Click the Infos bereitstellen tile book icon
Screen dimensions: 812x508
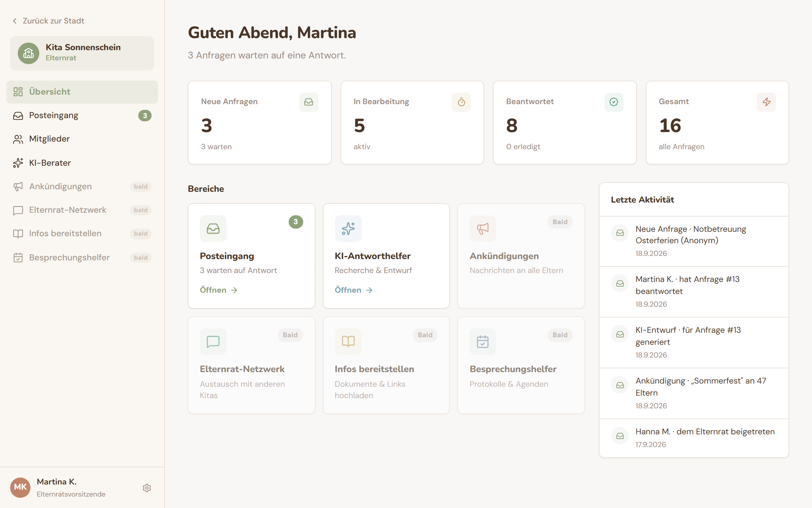tap(348, 342)
